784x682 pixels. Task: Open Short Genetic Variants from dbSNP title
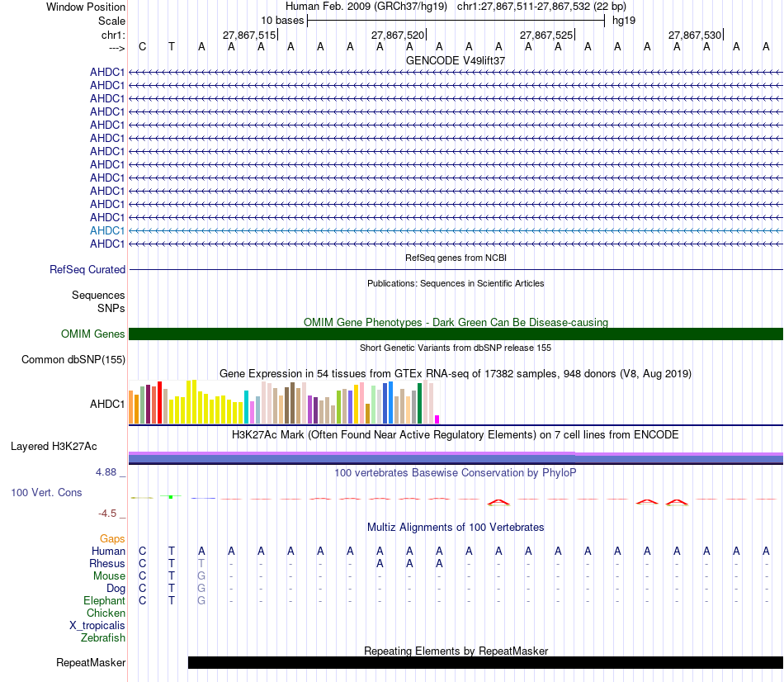(456, 348)
